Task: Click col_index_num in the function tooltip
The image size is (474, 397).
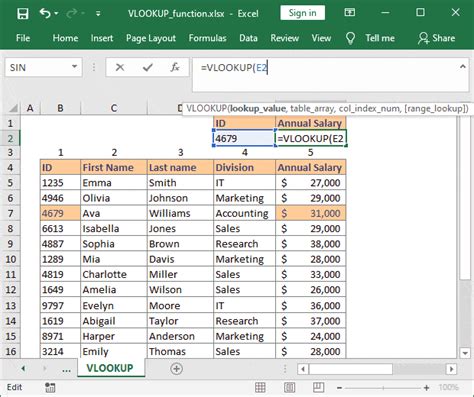Action: pos(368,108)
